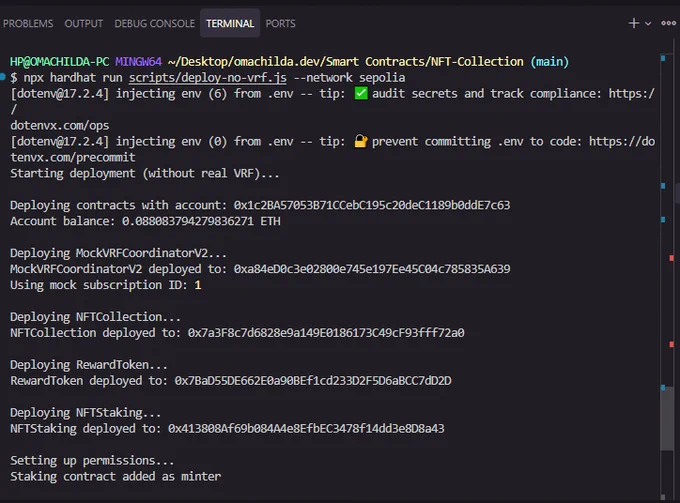Click the HP@OMACHILDA-PC prompt text
This screenshot has height=503, width=680.
click(59, 62)
